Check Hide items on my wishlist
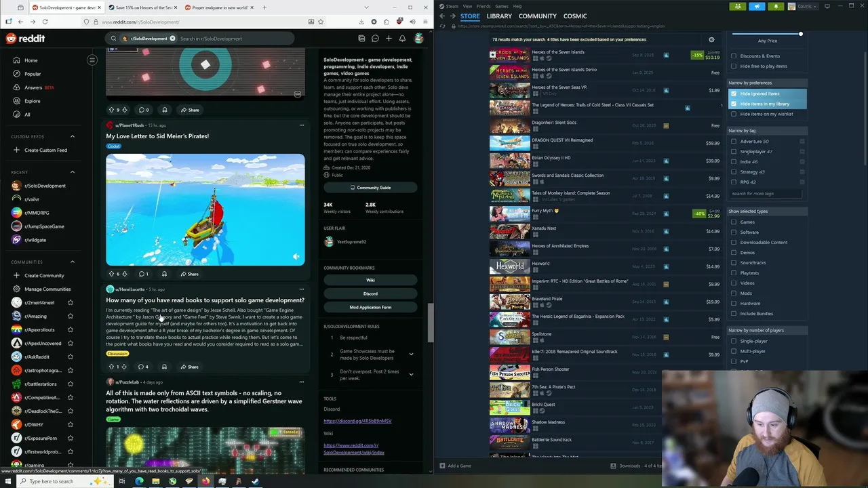 click(734, 114)
